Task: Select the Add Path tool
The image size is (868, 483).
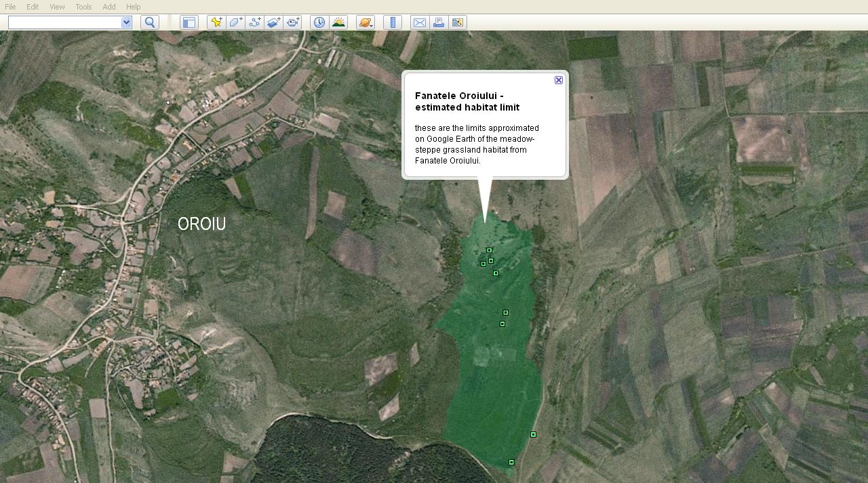Action: click(254, 22)
